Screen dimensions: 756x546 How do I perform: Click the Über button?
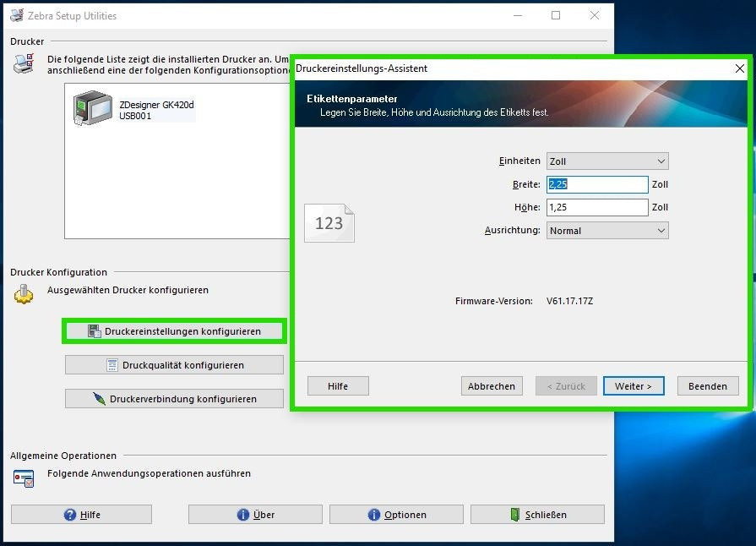[256, 515]
